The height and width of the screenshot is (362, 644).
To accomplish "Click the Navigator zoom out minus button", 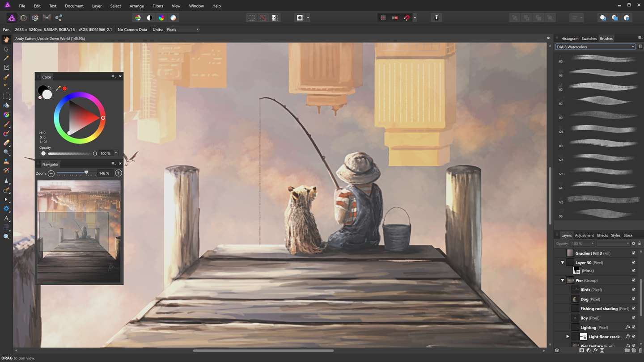I will pos(51,173).
